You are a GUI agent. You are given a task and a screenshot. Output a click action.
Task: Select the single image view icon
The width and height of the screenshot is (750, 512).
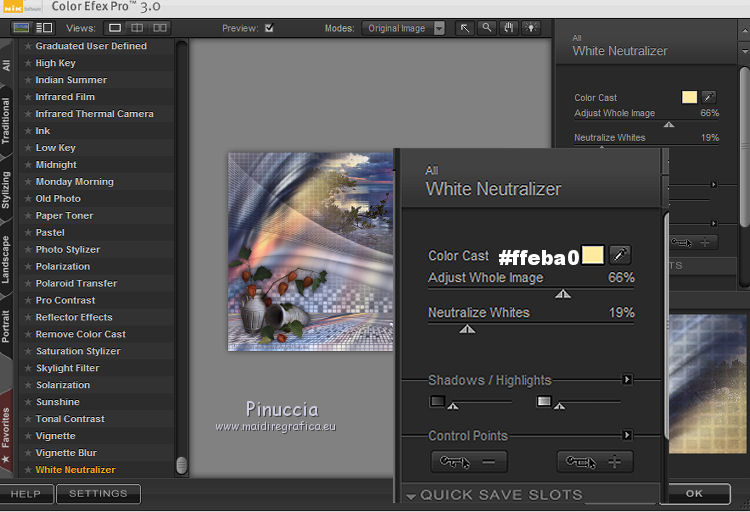115,28
